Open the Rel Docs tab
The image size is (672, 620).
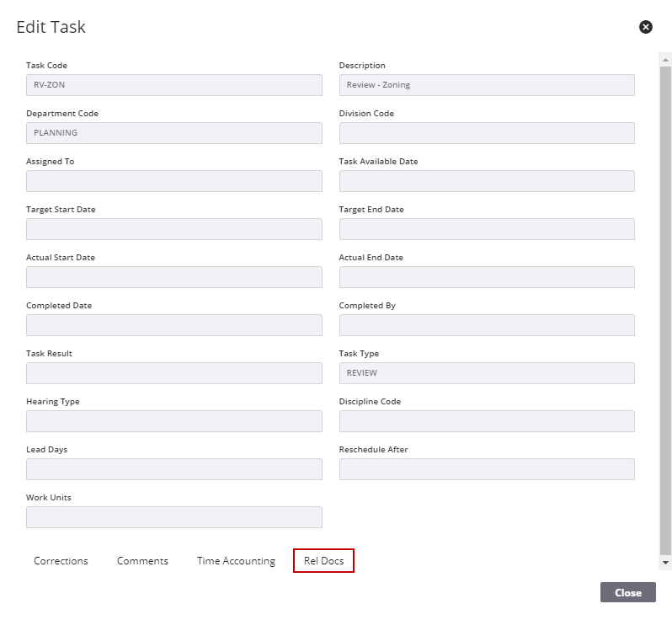323,561
